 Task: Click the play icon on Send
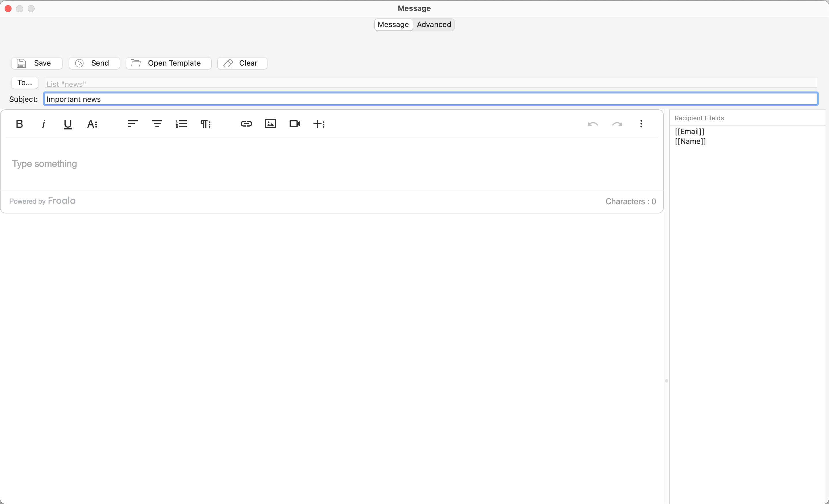pyautogui.click(x=79, y=63)
